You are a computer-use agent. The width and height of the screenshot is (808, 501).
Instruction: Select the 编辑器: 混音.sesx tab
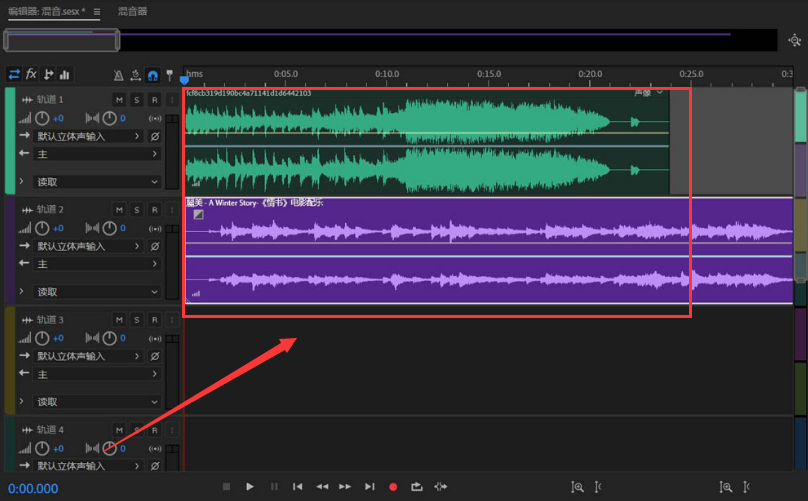click(47, 11)
